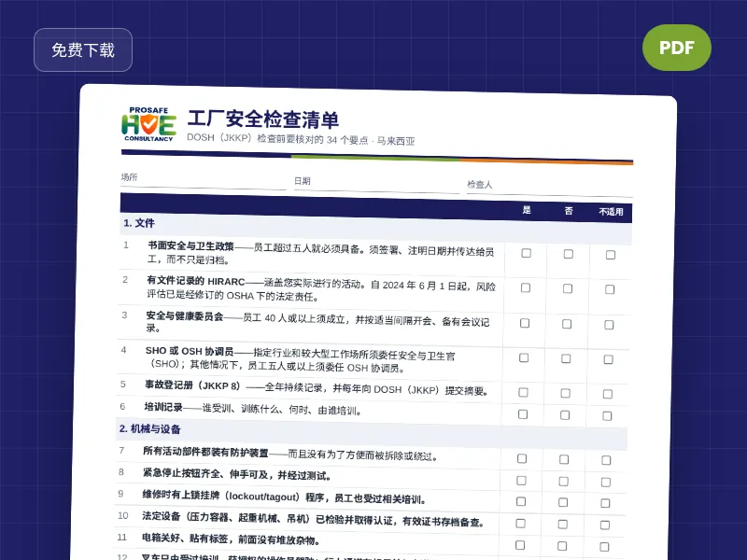This screenshot has height=560, width=747.
Task: Click the 不适用 column header
Action: [x=612, y=212]
